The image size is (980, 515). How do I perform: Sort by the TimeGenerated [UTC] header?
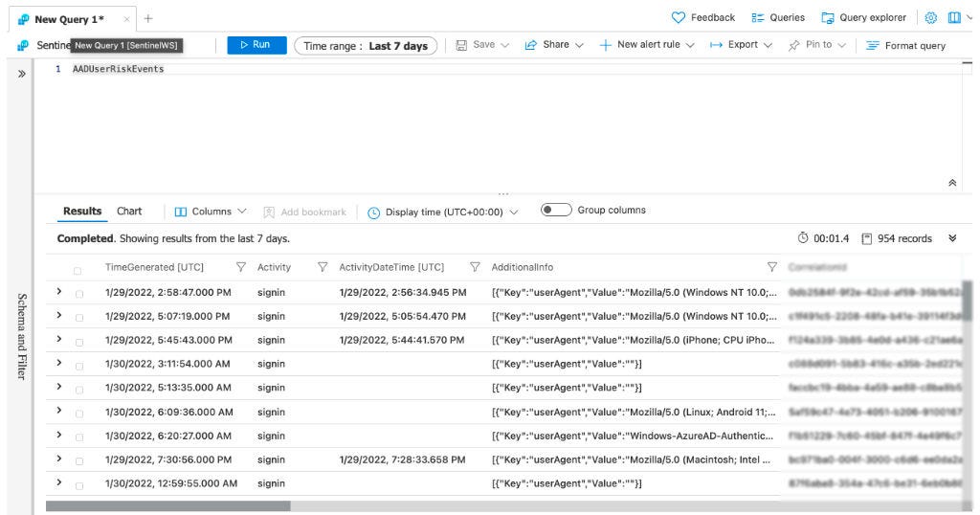coord(154,267)
